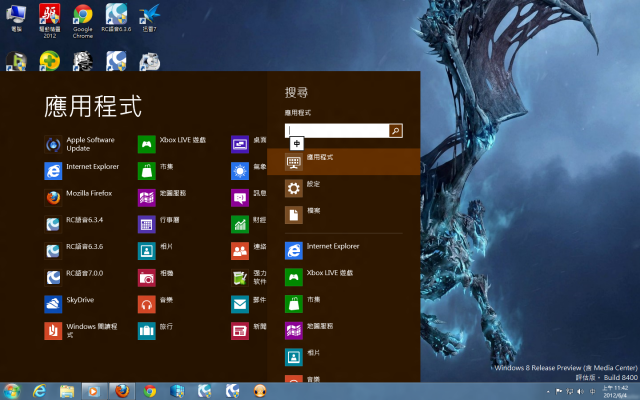Screen dimensions: 640x400
Task: Open the orange round taskbar icon
Action: coord(260,391)
